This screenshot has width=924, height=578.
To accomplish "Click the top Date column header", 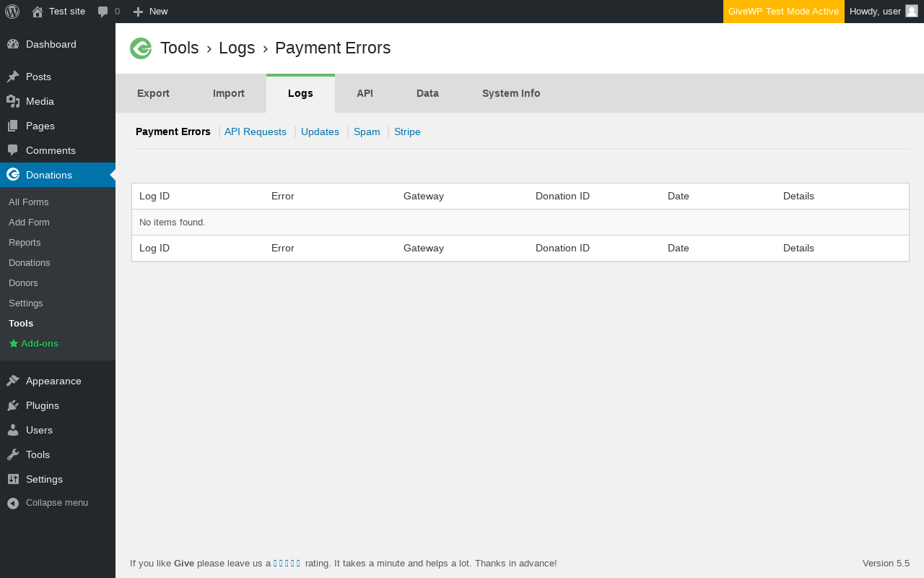I will point(679,196).
